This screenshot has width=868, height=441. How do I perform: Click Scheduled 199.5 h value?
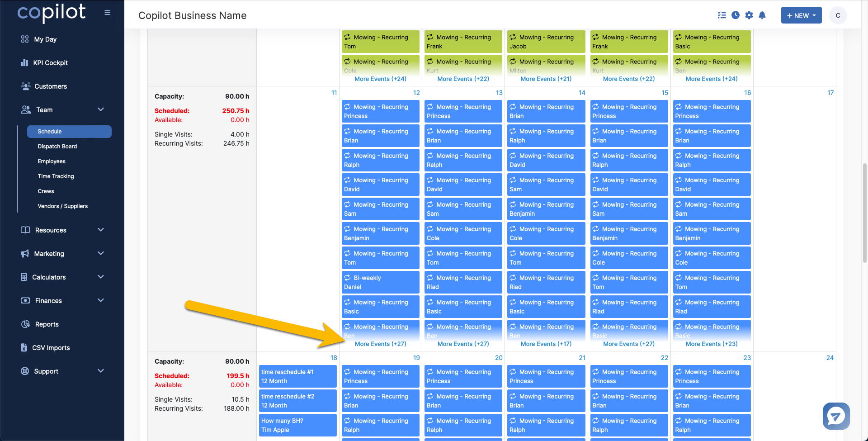click(238, 376)
